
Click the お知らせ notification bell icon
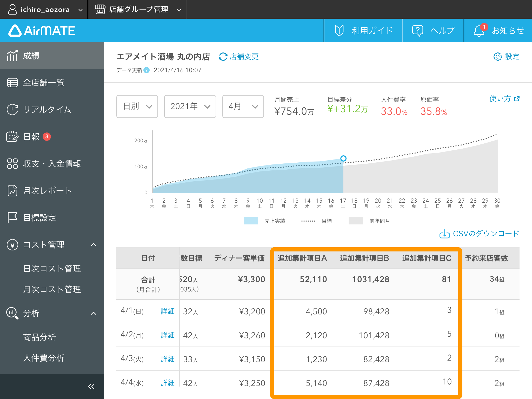[479, 31]
